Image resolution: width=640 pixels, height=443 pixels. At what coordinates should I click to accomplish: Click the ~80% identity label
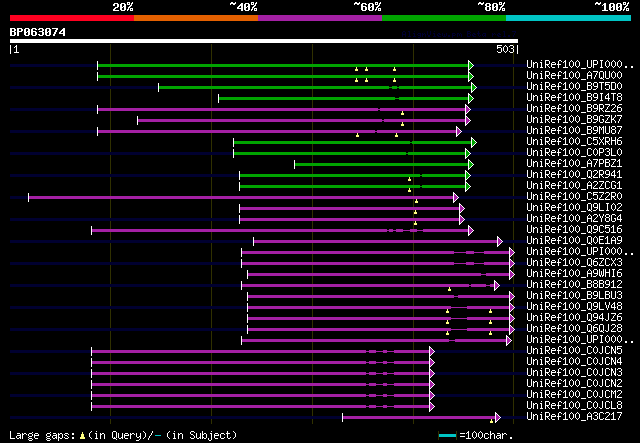tap(491, 7)
